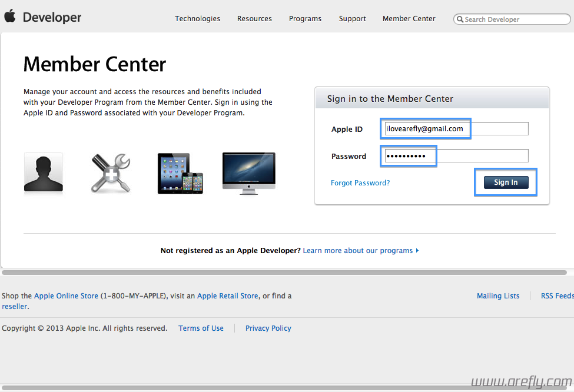Click the horizontal scrollbar under the content panel
This screenshot has height=392, width=574.
click(284, 273)
